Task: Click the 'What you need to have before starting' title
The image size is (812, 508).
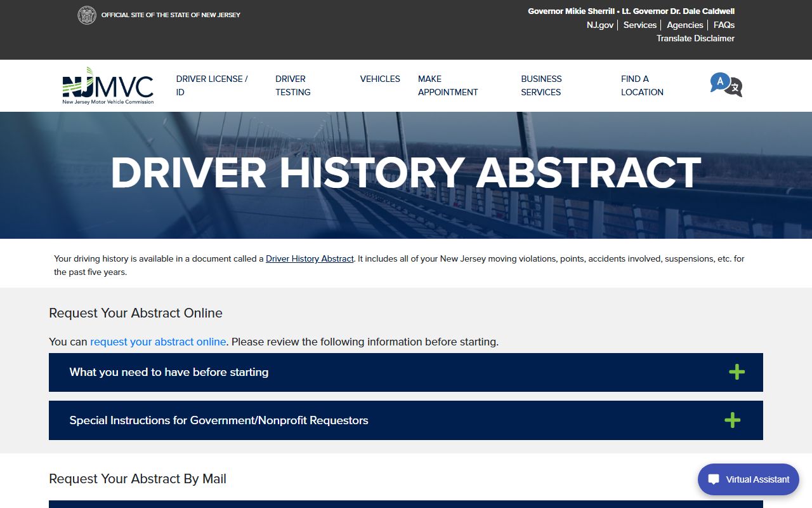Action: pos(169,372)
